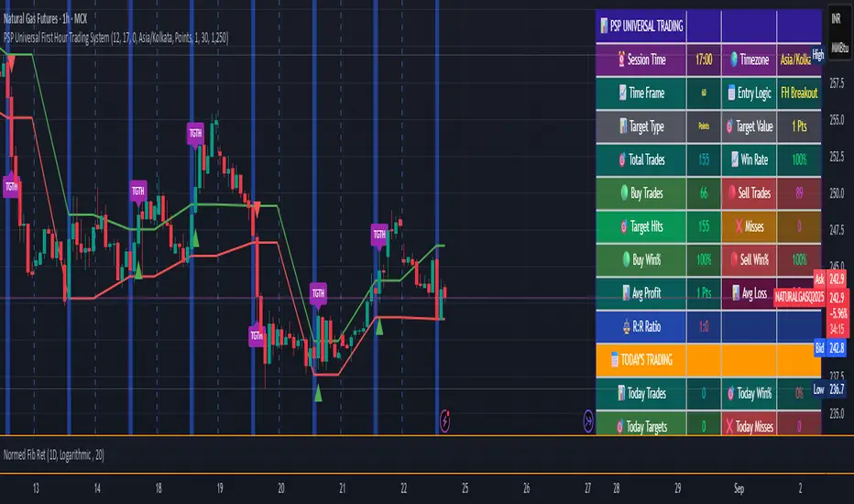
Task: Click the 17:00 session time value
Action: 704,60
